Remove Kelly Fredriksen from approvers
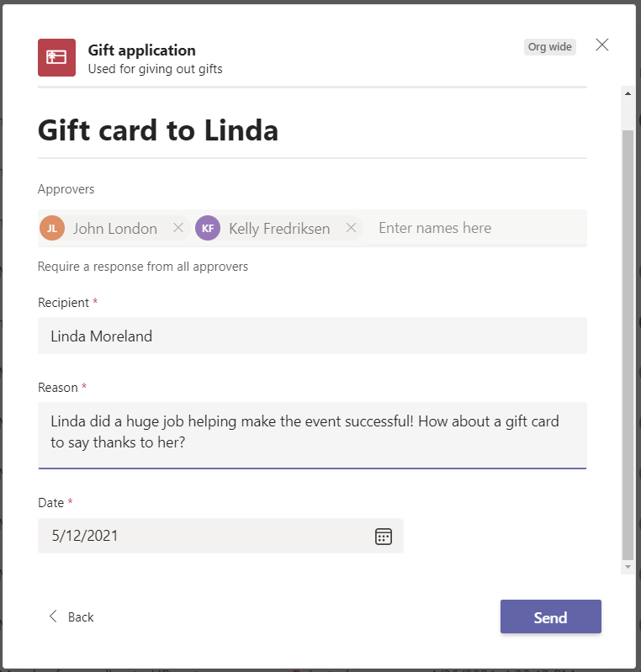 (x=352, y=228)
